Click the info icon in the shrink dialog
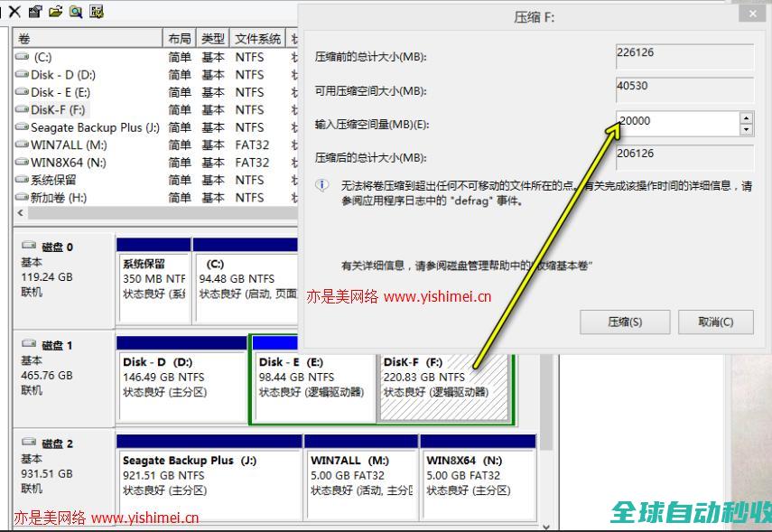The height and width of the screenshot is (532, 772). pyautogui.click(x=322, y=185)
